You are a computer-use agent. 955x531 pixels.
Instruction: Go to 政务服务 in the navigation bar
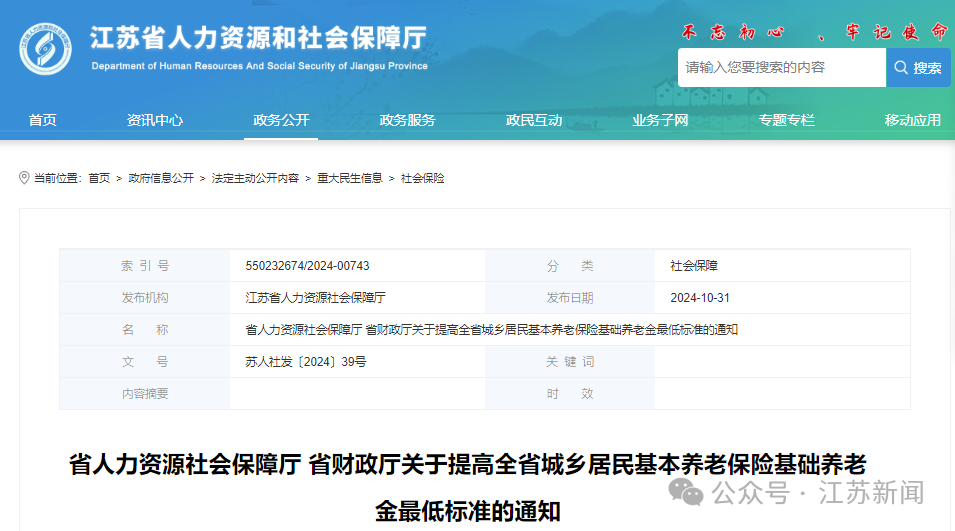click(407, 120)
